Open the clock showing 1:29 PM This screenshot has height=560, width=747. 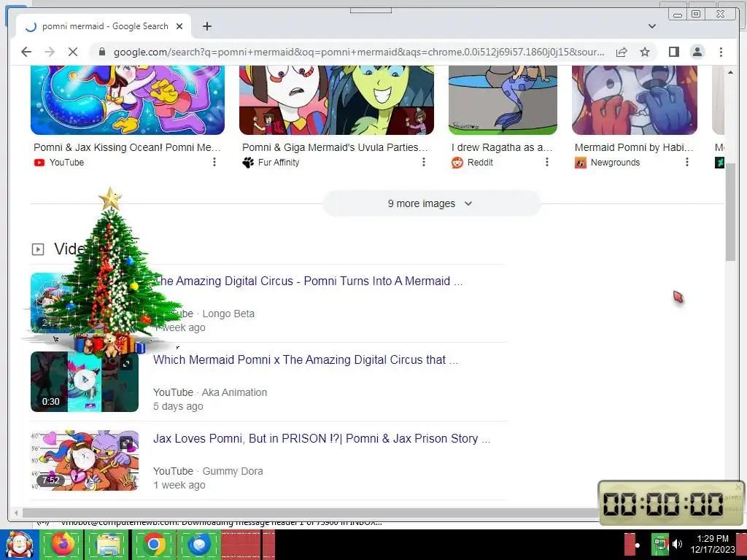[712, 544]
